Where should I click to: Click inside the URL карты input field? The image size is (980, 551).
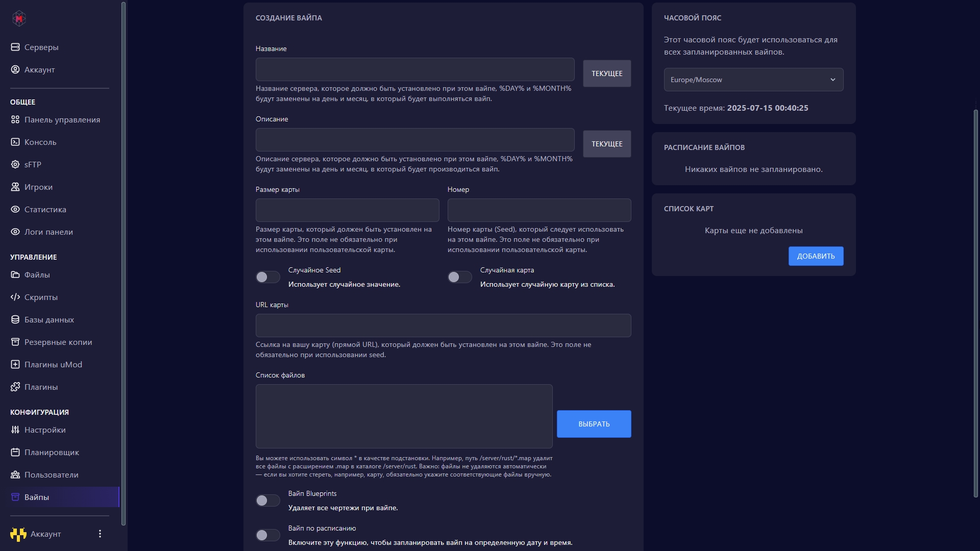443,325
